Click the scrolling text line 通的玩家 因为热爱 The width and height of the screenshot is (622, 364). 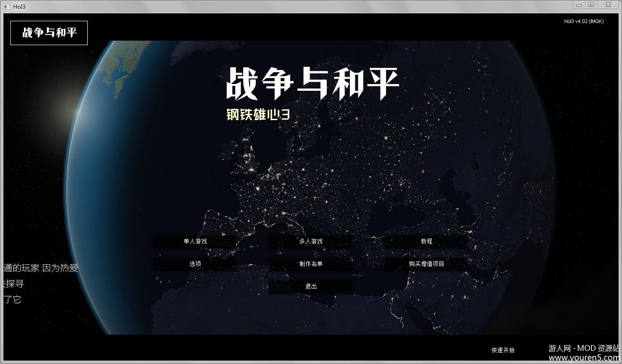coord(41,268)
